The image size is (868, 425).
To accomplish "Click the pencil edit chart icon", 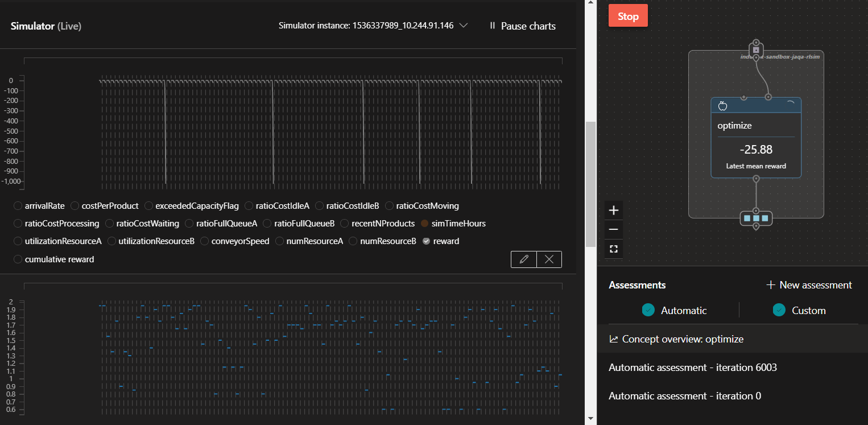I will point(524,259).
